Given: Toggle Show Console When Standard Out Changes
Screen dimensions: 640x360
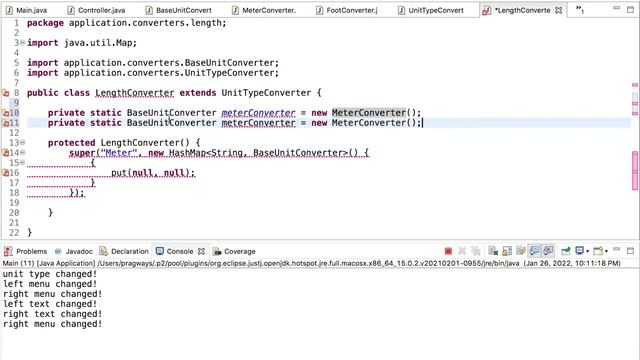Looking at the screenshot, I should pos(534,251).
